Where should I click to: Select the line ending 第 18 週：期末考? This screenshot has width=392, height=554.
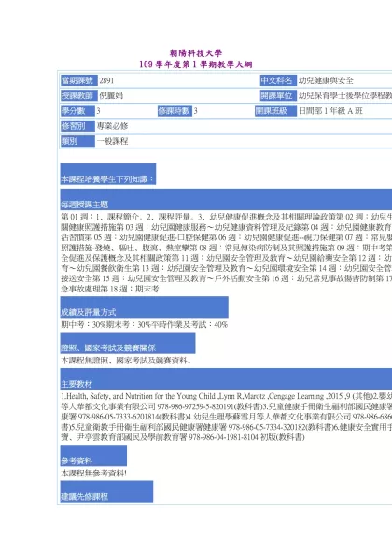pos(110,289)
